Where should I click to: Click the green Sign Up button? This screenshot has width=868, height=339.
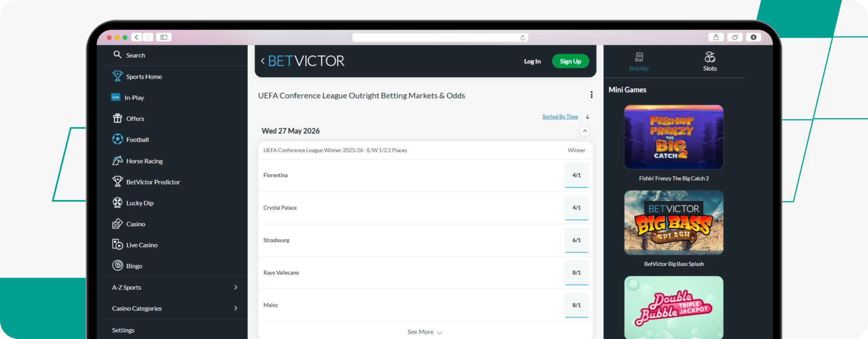click(x=570, y=61)
